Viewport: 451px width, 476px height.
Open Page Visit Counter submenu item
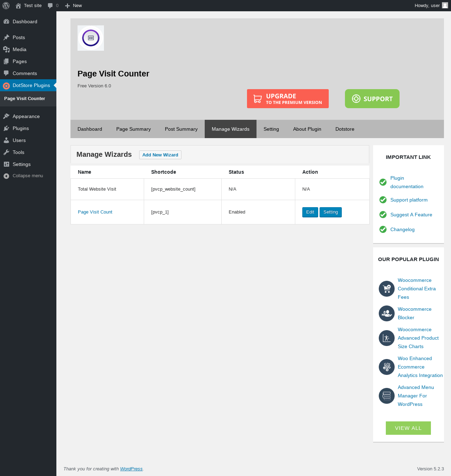pyautogui.click(x=25, y=99)
